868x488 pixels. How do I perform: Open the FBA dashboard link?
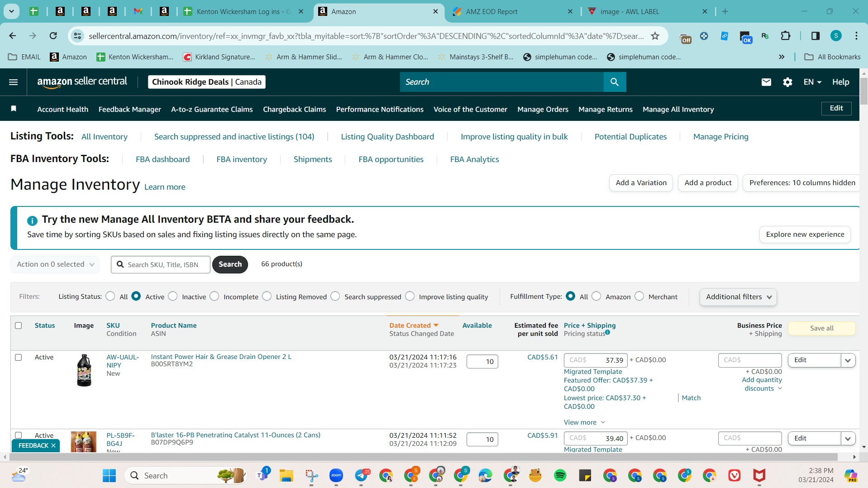(162, 159)
